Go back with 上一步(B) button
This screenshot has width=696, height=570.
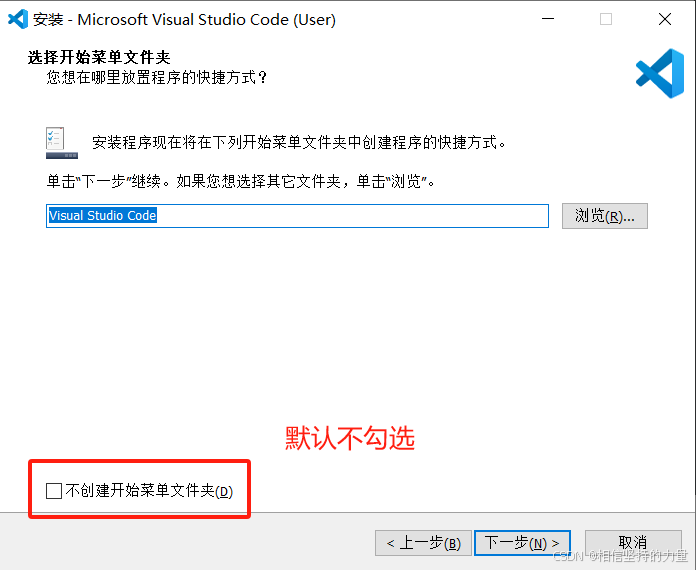[x=423, y=543]
